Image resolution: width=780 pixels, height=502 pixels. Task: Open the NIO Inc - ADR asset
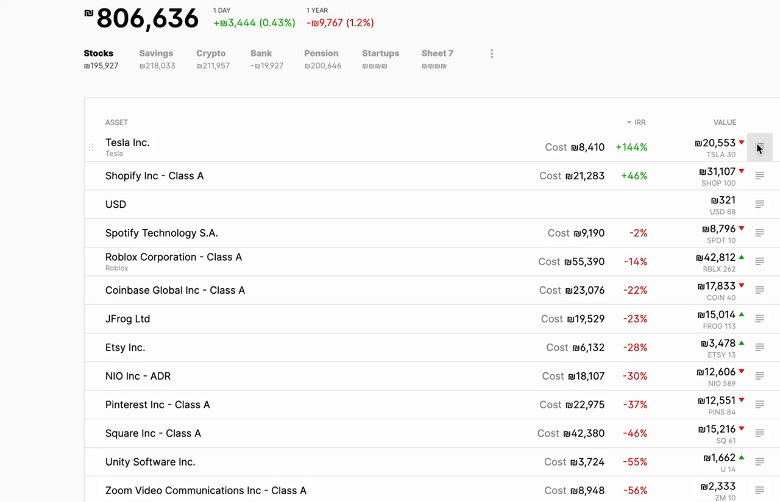click(138, 376)
